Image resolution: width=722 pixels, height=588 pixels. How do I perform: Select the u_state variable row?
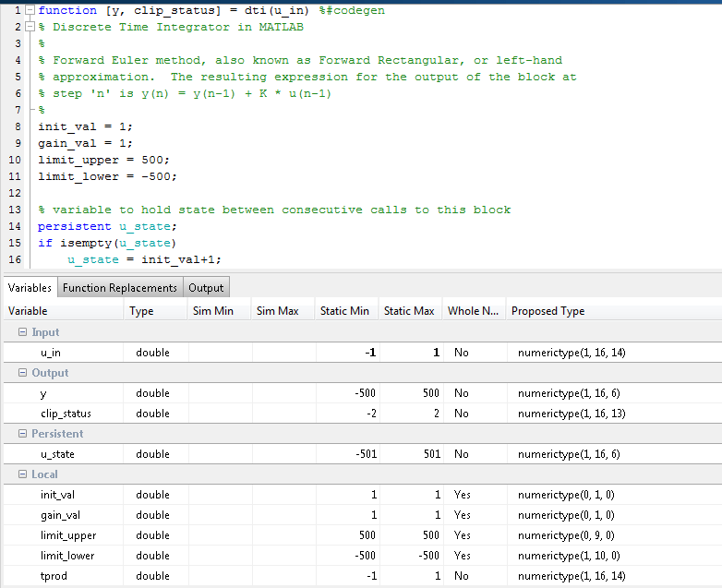(57, 454)
